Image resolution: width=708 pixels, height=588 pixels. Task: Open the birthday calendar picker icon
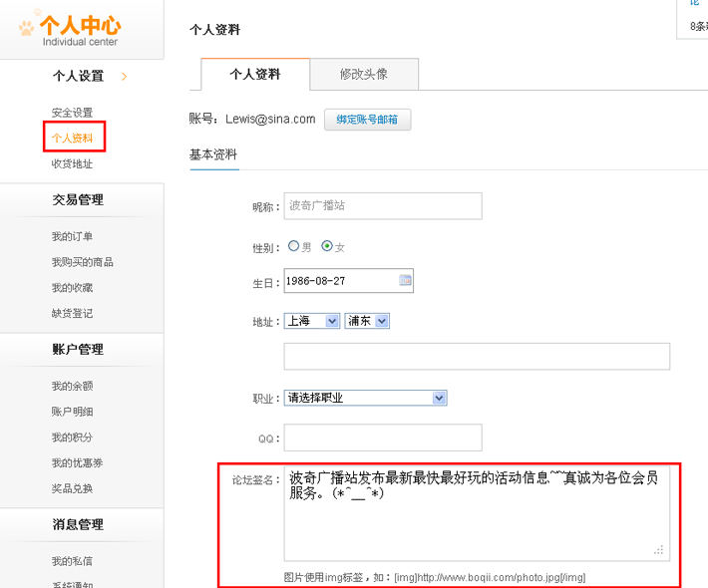(x=405, y=281)
